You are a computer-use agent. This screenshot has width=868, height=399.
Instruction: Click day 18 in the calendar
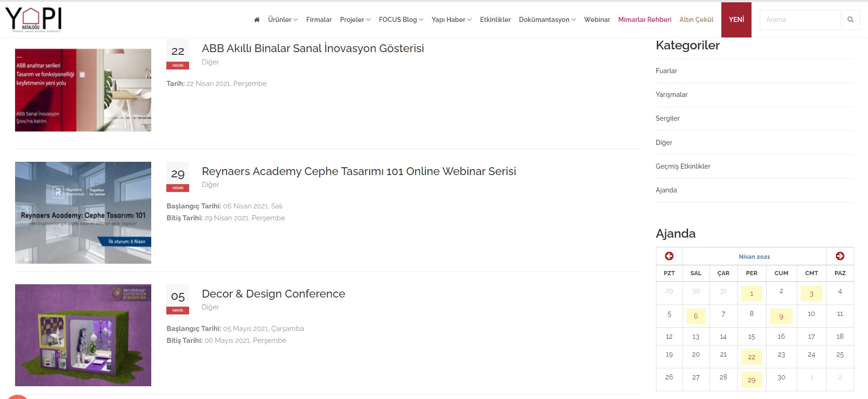(840, 336)
